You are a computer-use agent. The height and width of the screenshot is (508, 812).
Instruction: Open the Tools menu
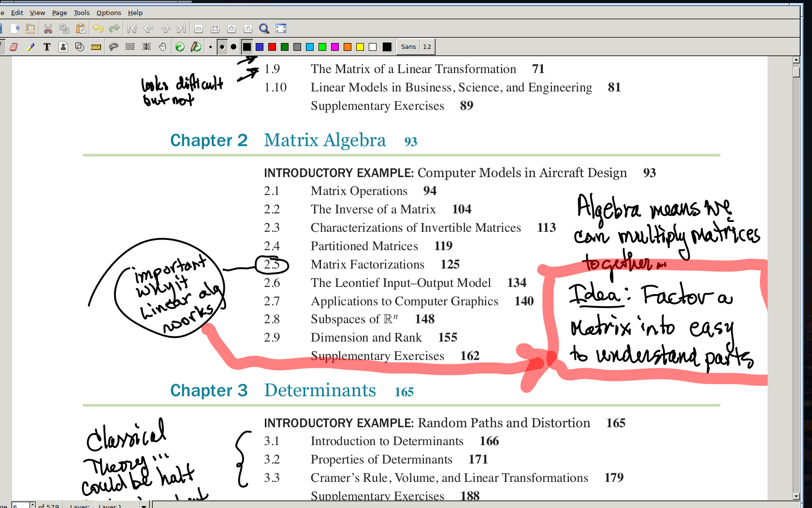tap(81, 13)
